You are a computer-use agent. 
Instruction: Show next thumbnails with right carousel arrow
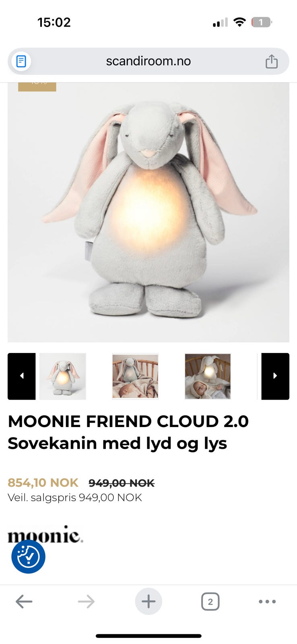coord(275,376)
